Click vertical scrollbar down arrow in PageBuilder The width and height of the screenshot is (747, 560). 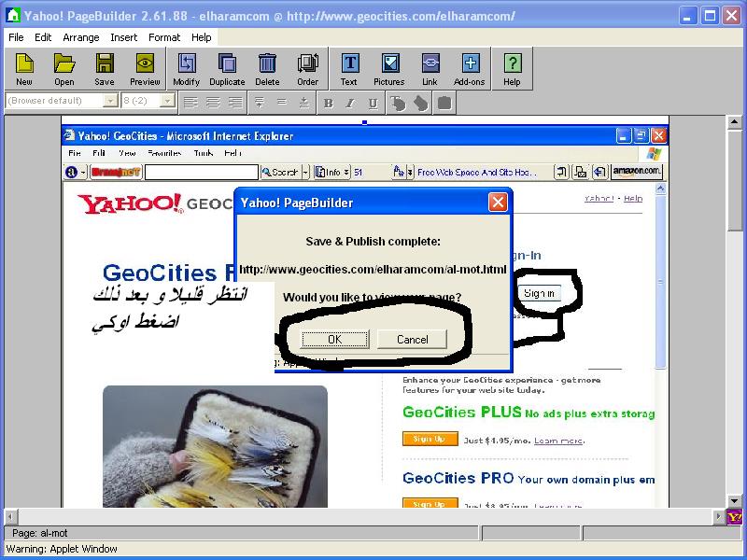tap(734, 501)
